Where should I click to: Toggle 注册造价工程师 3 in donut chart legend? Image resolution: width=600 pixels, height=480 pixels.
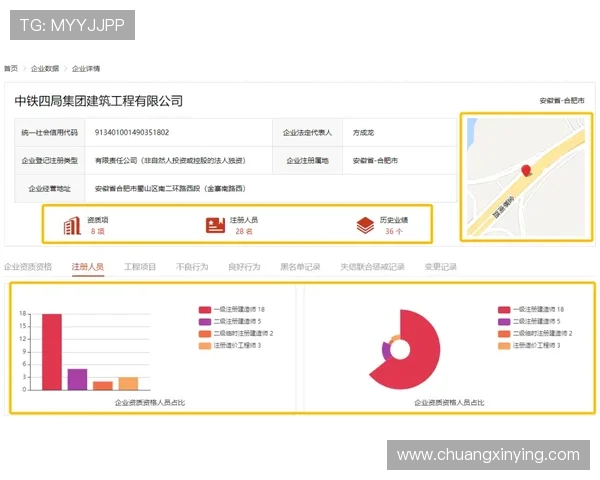pos(529,346)
